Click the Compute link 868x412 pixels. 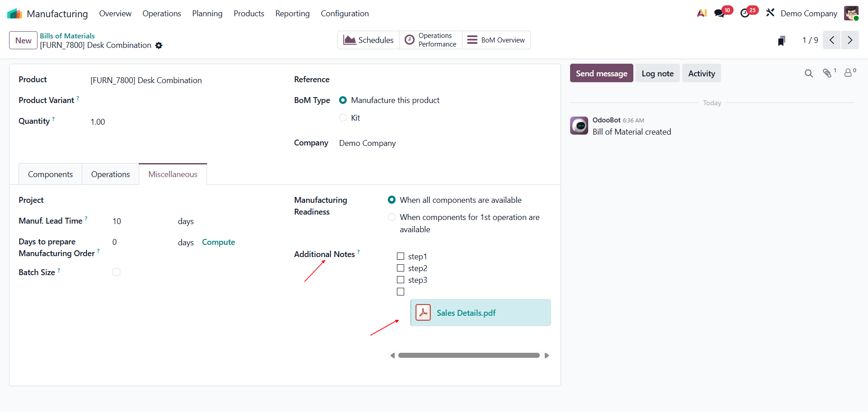click(218, 242)
